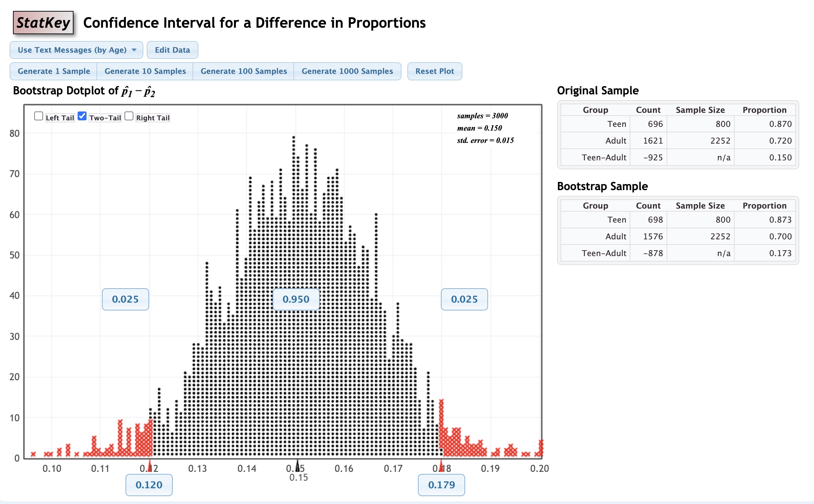Reset the bootstrap plot
This screenshot has height=504, width=814.
[434, 71]
